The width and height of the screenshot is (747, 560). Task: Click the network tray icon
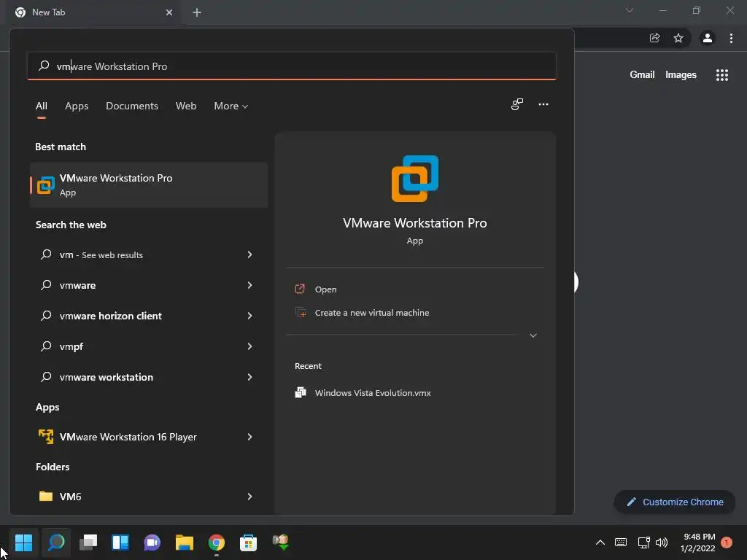coord(643,542)
